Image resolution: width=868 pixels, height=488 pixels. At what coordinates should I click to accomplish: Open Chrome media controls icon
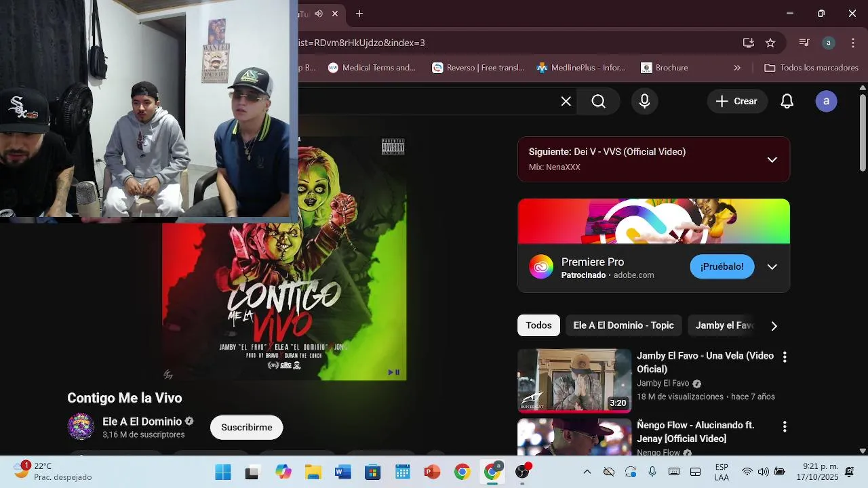pos(804,43)
